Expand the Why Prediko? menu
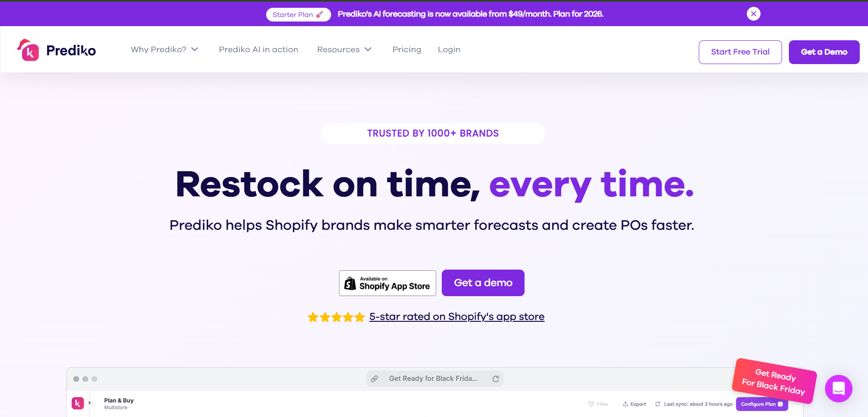Screen dimensions: 868x417 [165, 49]
